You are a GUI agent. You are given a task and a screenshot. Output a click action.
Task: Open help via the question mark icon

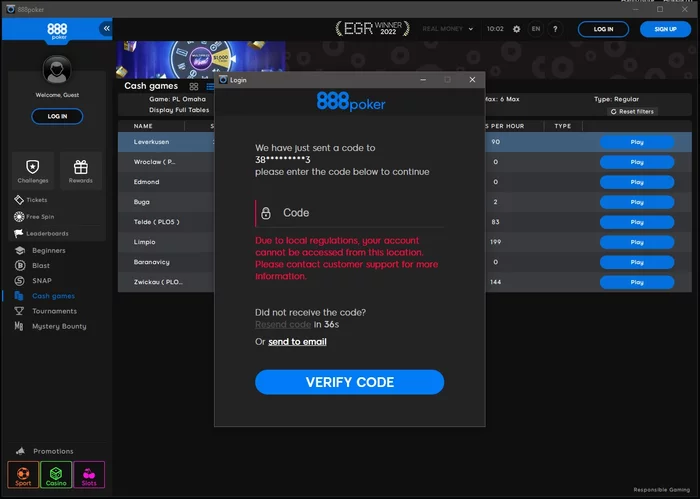point(555,29)
